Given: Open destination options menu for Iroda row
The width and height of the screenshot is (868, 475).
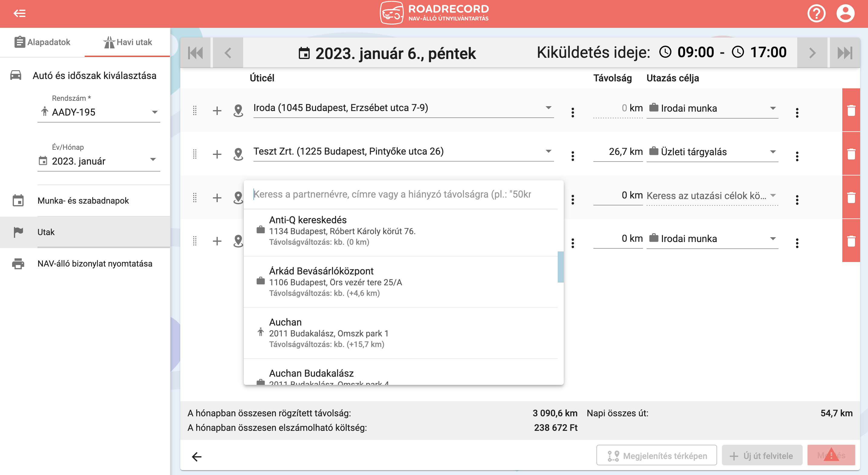Looking at the screenshot, I should (x=573, y=112).
